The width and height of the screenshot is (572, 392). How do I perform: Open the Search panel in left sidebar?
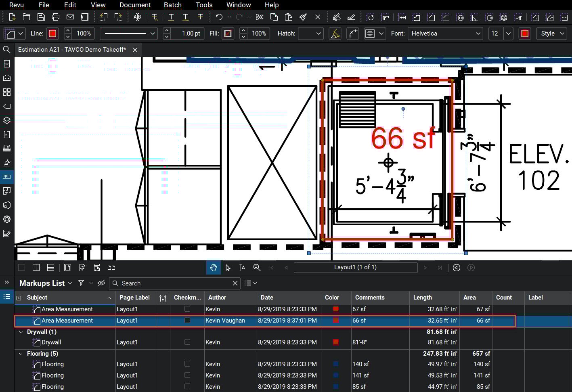pos(6,49)
